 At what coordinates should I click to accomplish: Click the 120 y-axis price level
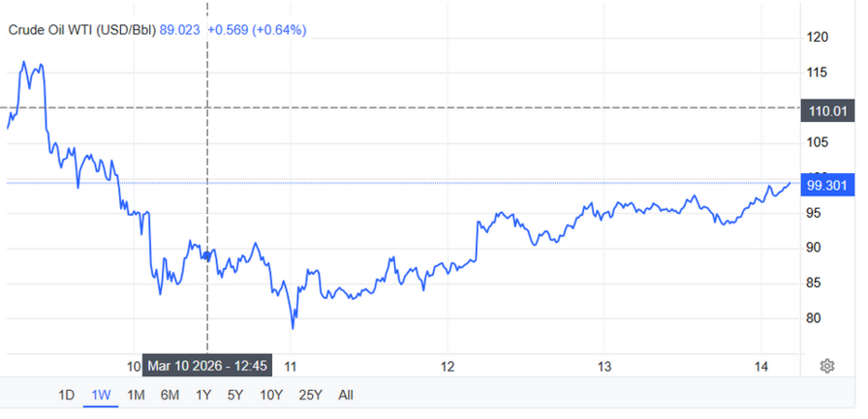click(x=817, y=37)
